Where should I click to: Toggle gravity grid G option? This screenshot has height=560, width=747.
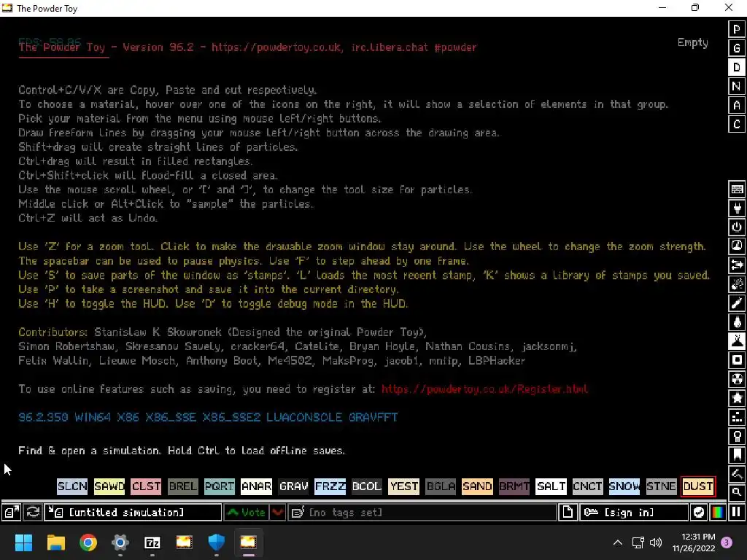[737, 48]
